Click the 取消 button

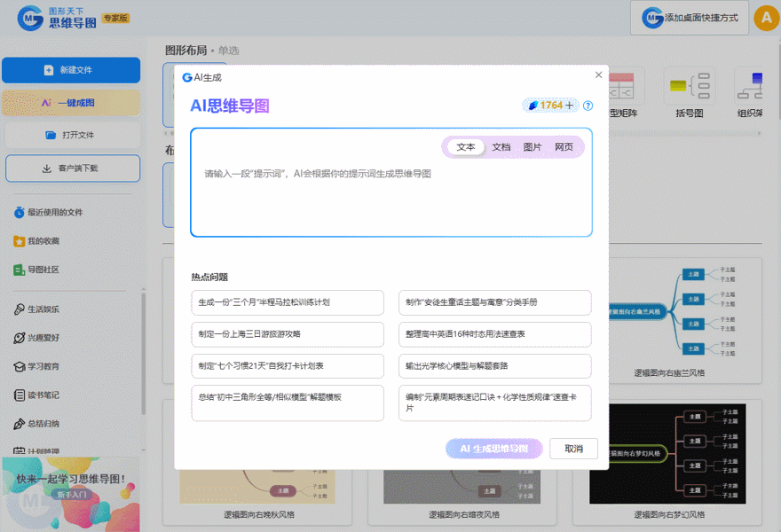click(x=574, y=449)
